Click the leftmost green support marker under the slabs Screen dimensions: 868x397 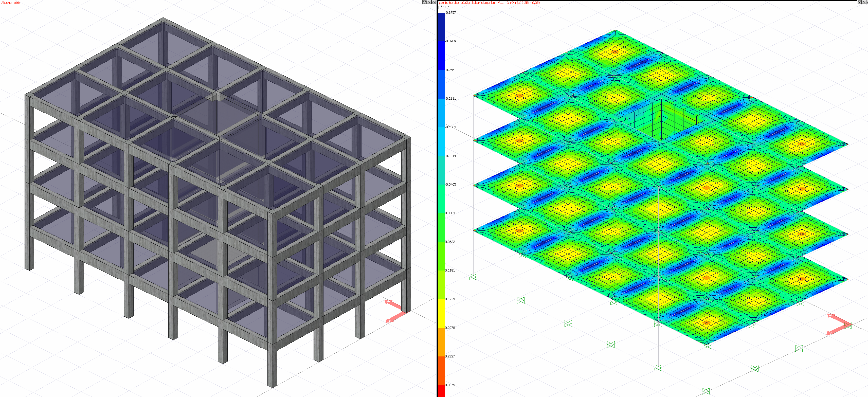[x=473, y=277]
